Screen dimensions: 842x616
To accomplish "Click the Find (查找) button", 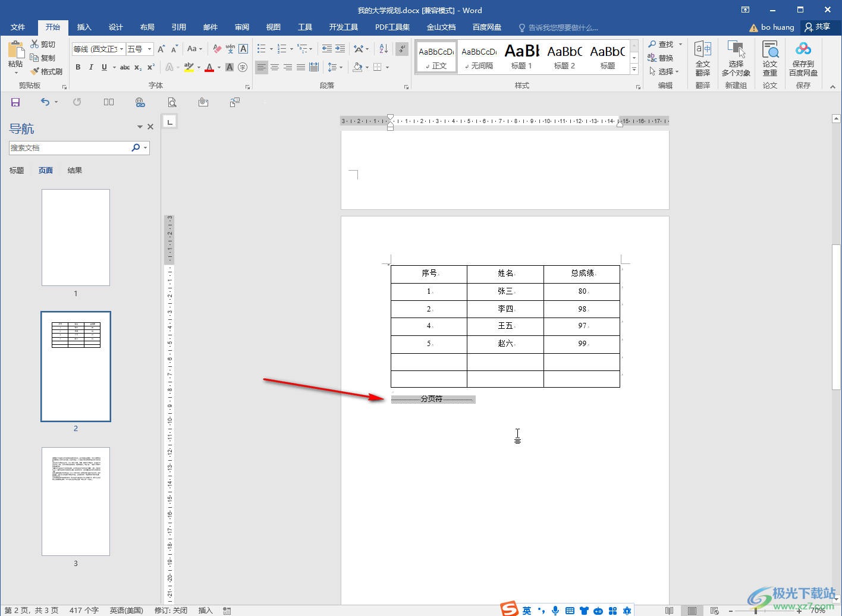I will (x=661, y=44).
